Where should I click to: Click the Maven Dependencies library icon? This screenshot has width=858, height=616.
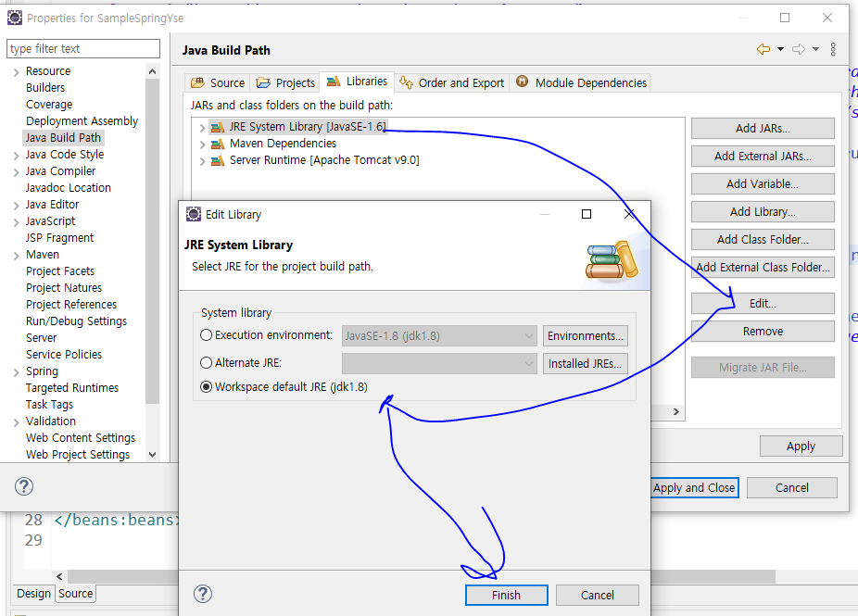(218, 144)
